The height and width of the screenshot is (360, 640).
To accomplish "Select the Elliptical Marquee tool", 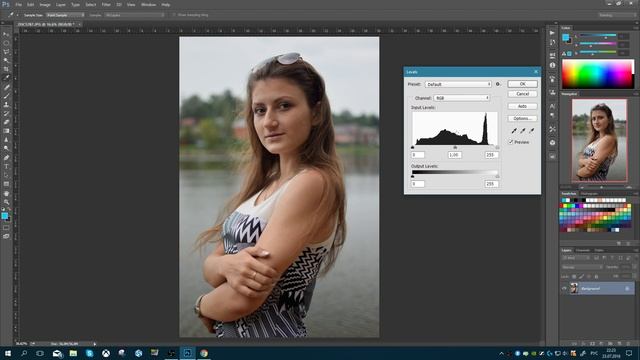I will click(6, 43).
